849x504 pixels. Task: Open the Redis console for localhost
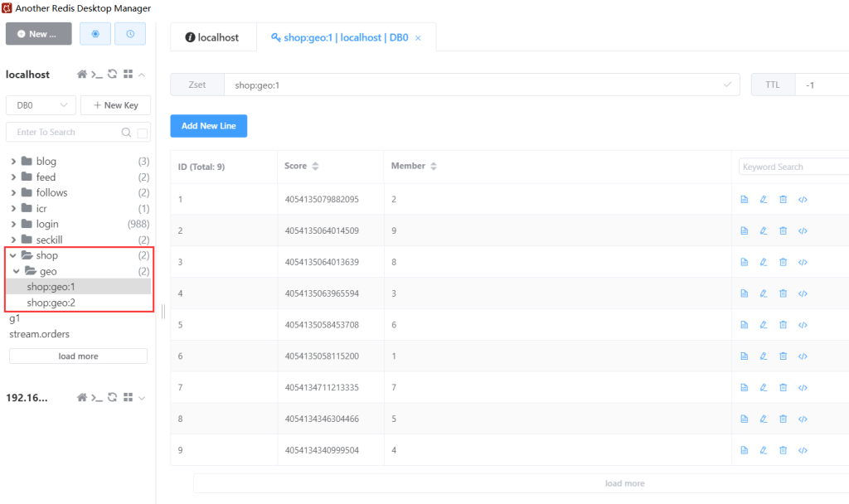click(97, 75)
